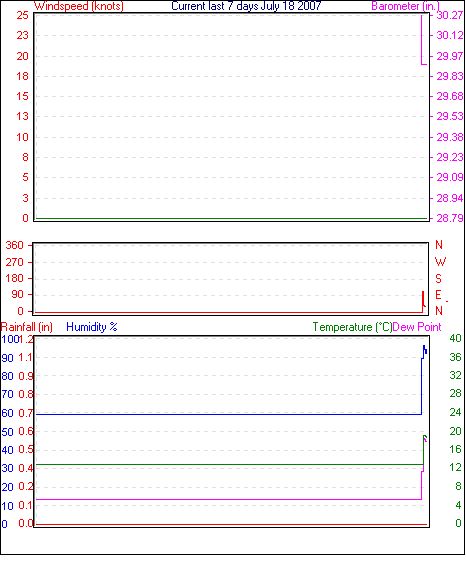
Task: Click the Temperature (°C) legend label
Action: point(352,327)
